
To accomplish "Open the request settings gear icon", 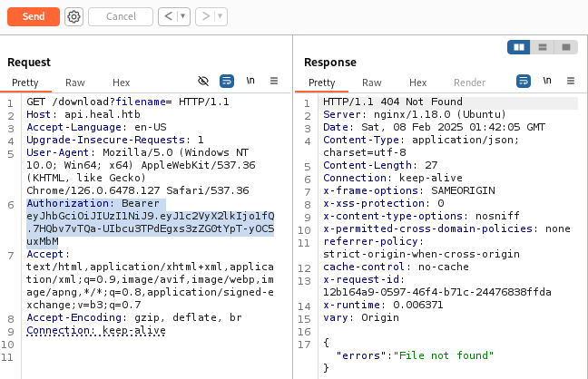I will tap(73, 16).
